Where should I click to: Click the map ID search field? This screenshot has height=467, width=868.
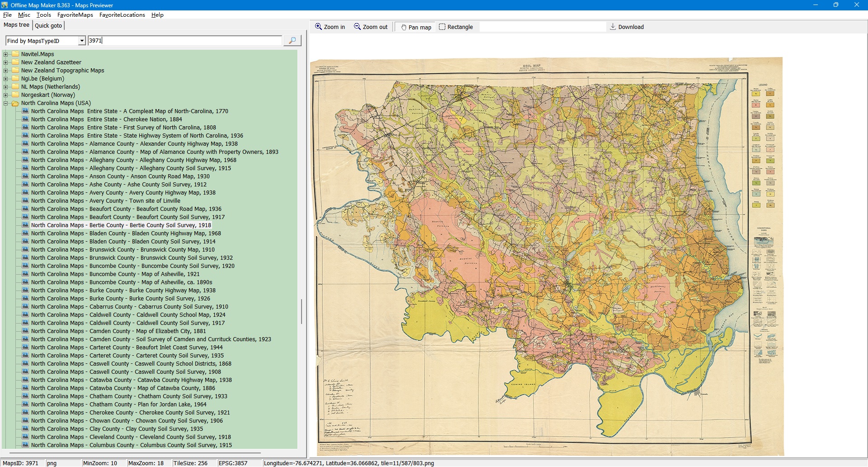(184, 41)
